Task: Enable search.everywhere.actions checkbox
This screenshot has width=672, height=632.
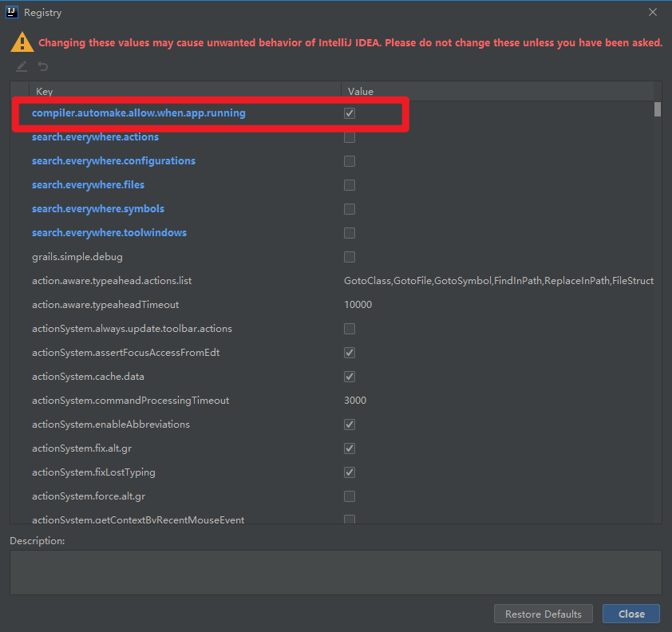Action: pyautogui.click(x=350, y=137)
